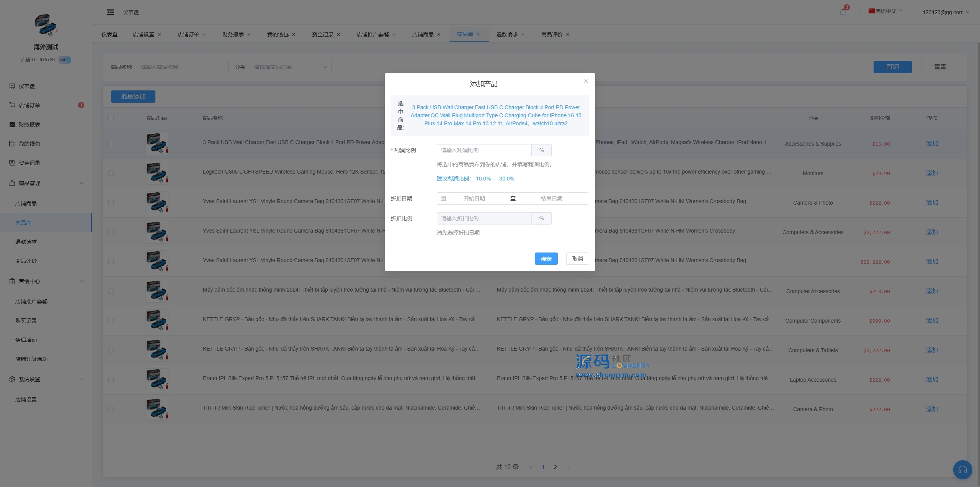Click the 利润比例 input field
The width and height of the screenshot is (980, 487).
pos(484,150)
